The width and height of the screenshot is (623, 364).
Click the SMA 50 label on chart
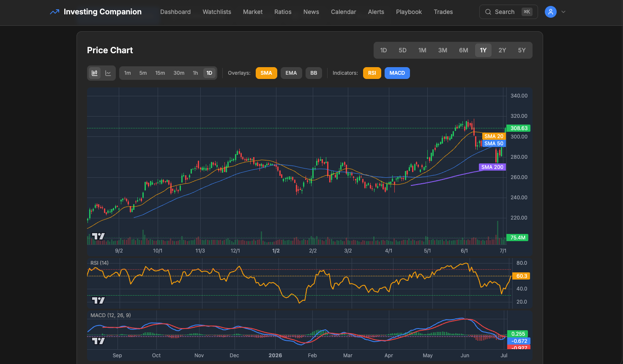[x=494, y=144]
